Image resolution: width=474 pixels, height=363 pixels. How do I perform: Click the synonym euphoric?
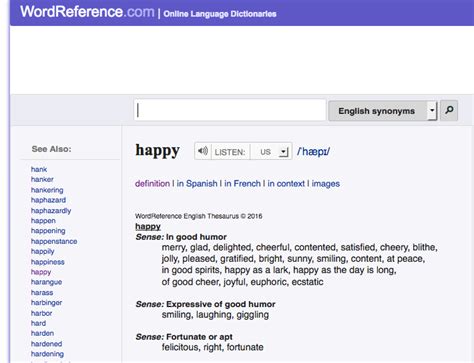click(269, 282)
